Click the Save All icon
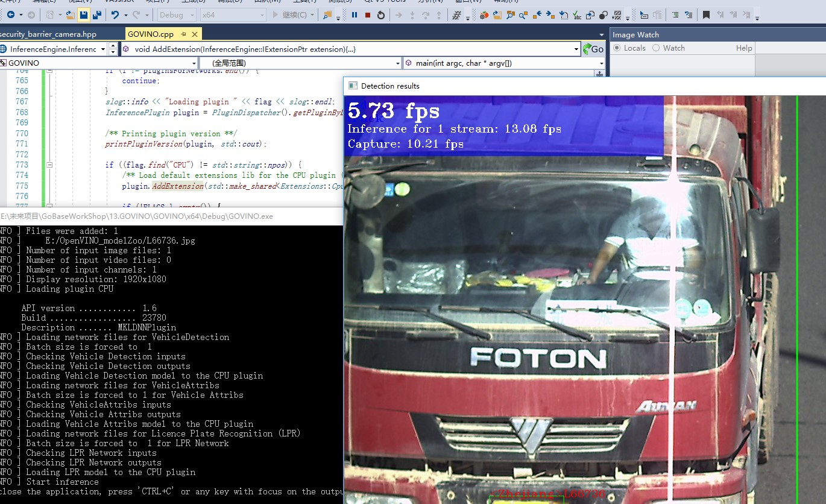Screen dimensions: 826x504 96,14
